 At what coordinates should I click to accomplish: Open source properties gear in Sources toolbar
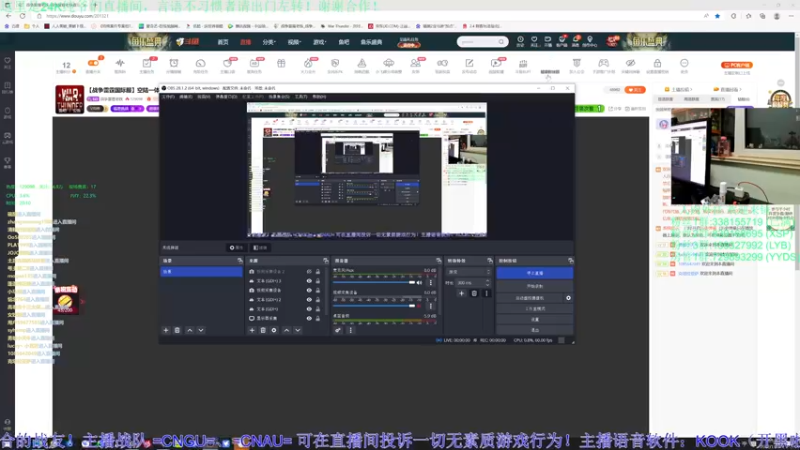click(x=274, y=330)
